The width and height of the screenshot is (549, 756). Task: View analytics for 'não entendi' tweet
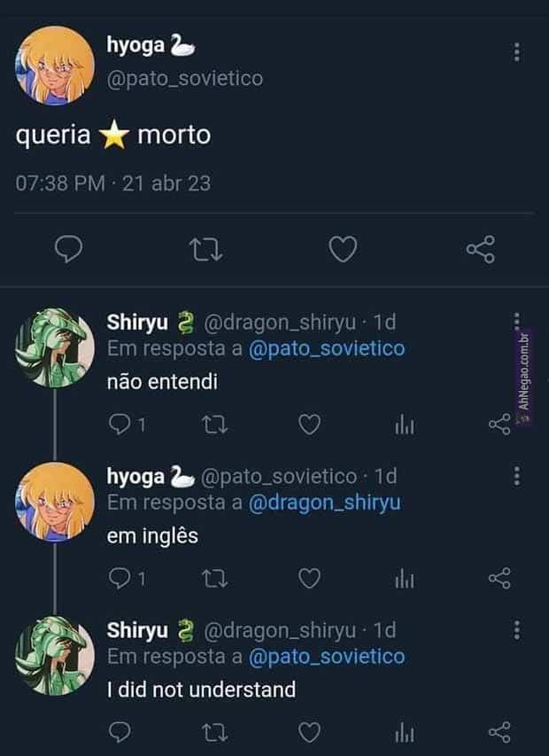(x=404, y=425)
